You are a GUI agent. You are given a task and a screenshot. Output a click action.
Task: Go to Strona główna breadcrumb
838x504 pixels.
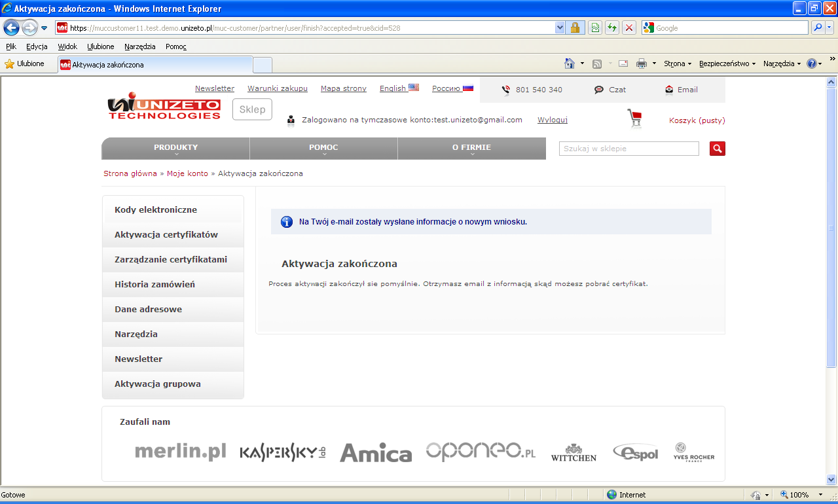click(130, 173)
